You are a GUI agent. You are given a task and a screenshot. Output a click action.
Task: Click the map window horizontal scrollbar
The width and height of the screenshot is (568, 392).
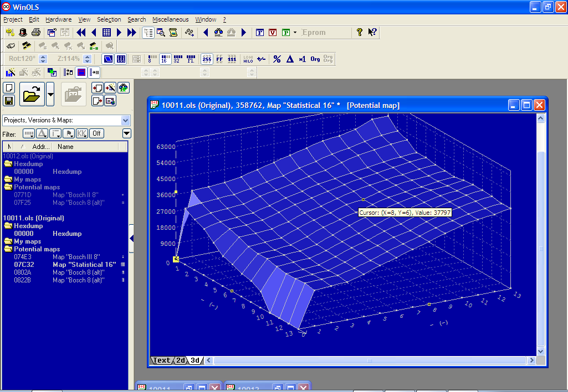pos(370,360)
